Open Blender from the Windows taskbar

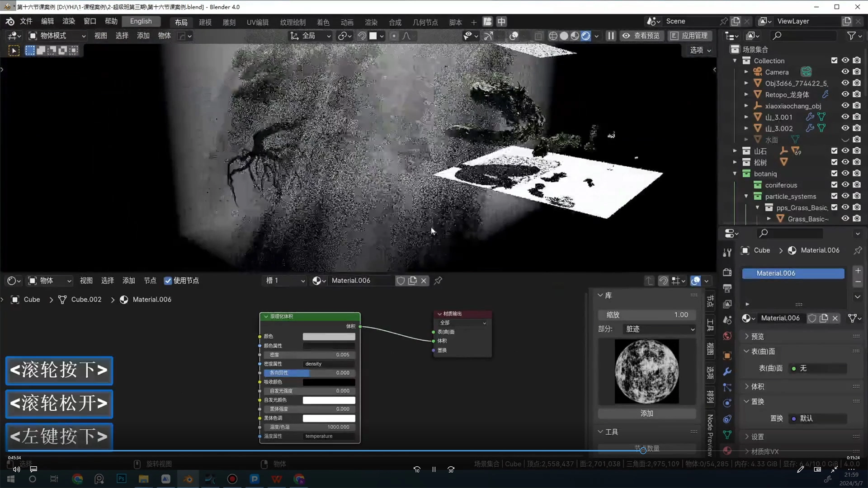[x=188, y=479]
